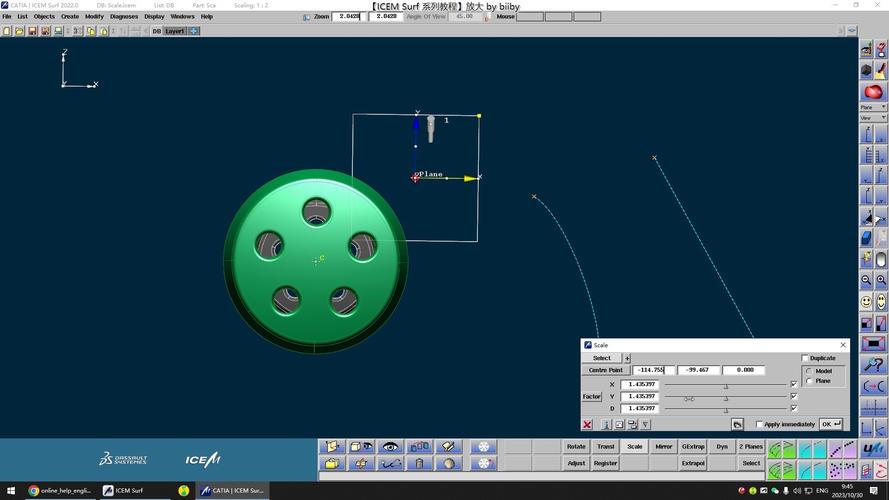Click the Register button
The height and width of the screenshot is (500, 889).
pos(605,464)
